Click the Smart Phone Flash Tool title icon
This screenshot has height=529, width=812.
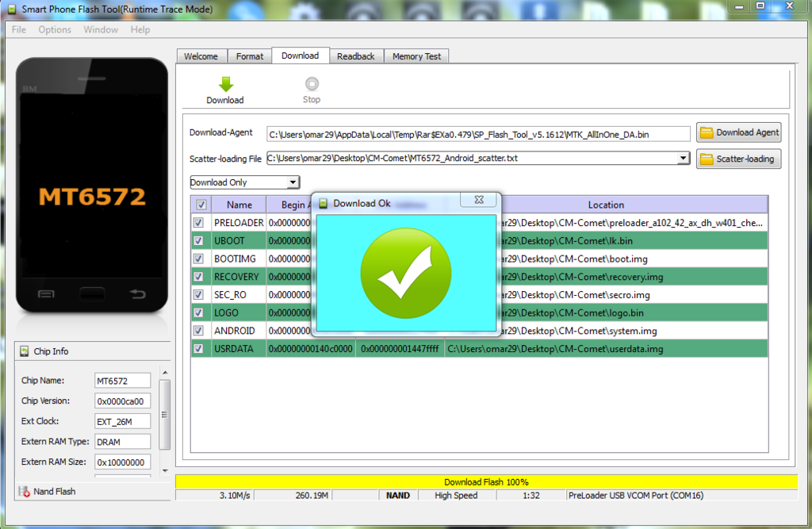click(11, 10)
